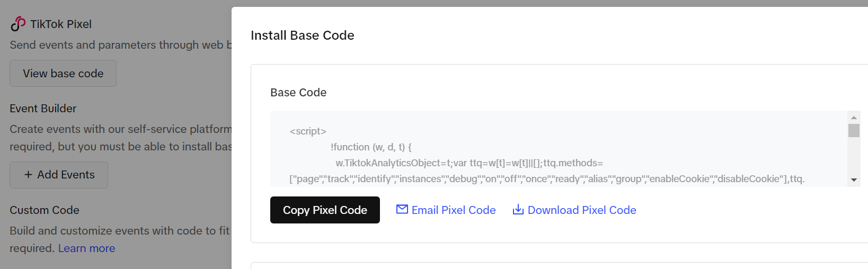Click the download arrow icon
The height and width of the screenshot is (269, 868).
pyautogui.click(x=518, y=210)
